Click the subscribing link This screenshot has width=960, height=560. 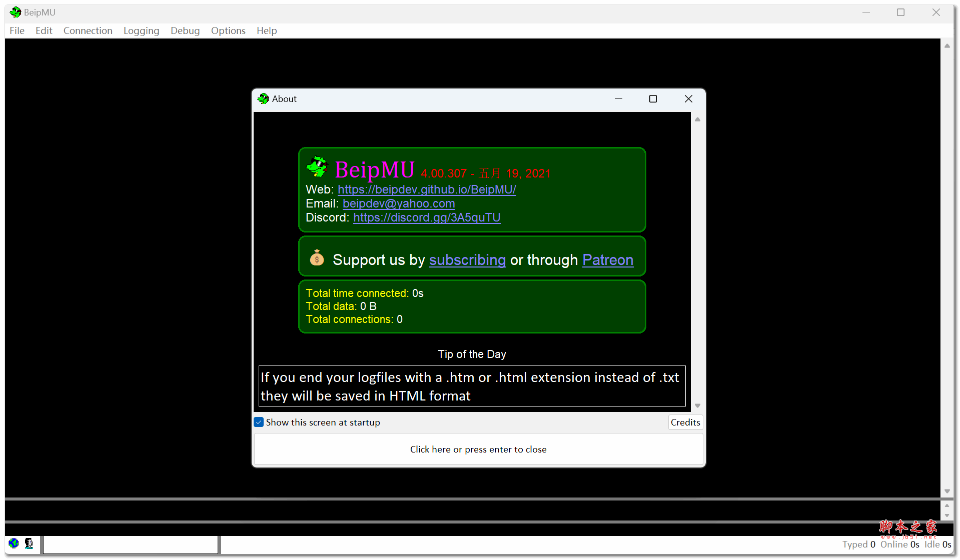(x=467, y=260)
